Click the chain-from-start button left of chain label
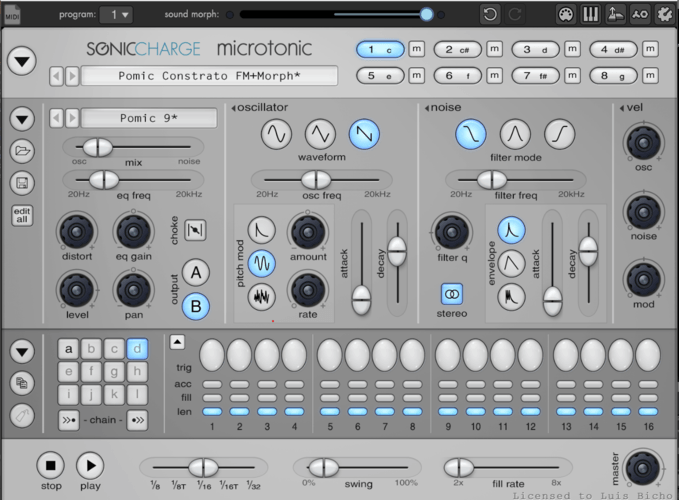Screen dimensions: 679x500 coord(68,420)
